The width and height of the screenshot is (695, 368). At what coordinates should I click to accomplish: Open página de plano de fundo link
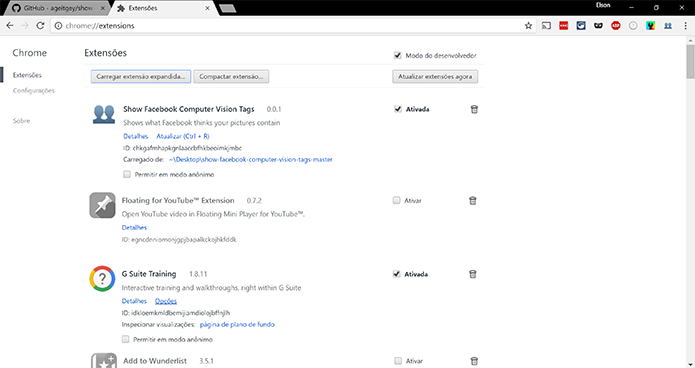[x=237, y=325]
